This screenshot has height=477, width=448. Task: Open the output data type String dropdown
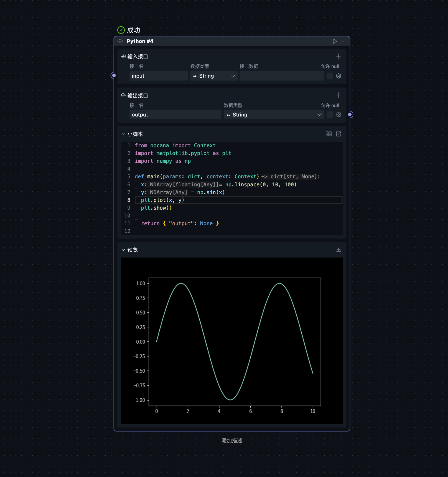click(x=274, y=115)
